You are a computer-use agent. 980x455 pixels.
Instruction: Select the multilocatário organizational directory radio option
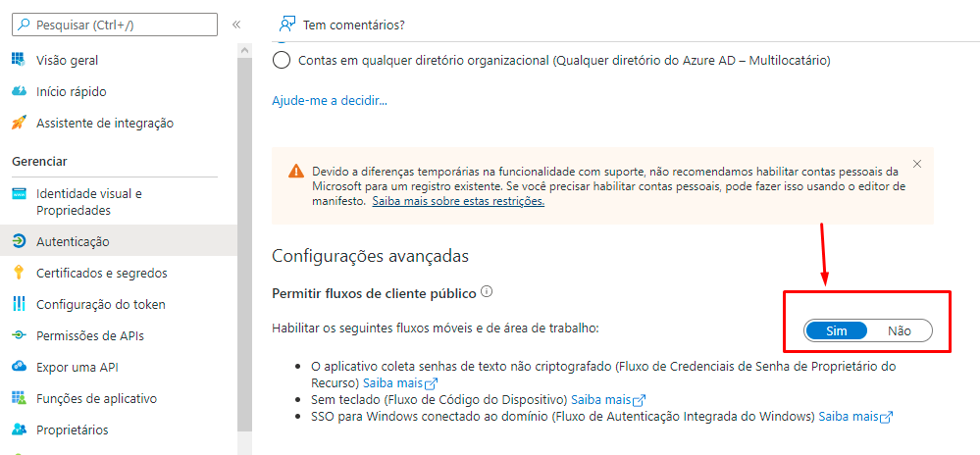coord(282,61)
